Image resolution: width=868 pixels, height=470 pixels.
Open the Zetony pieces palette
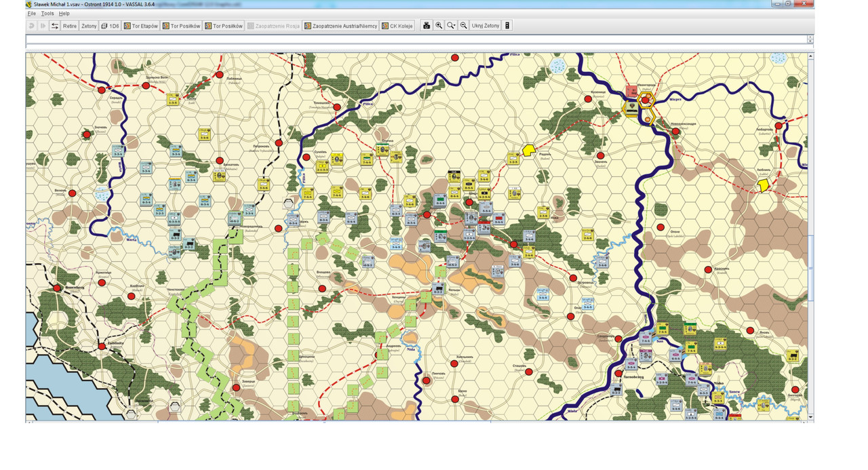point(89,26)
